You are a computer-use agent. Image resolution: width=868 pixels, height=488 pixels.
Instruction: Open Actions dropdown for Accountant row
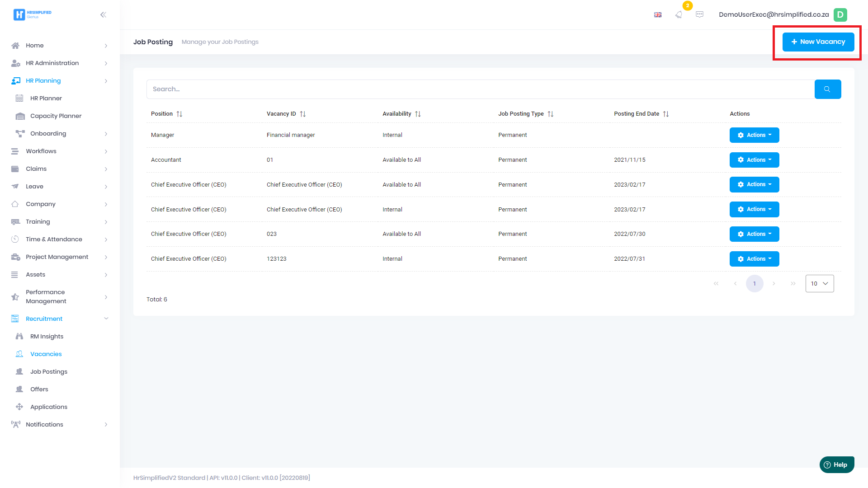point(754,160)
